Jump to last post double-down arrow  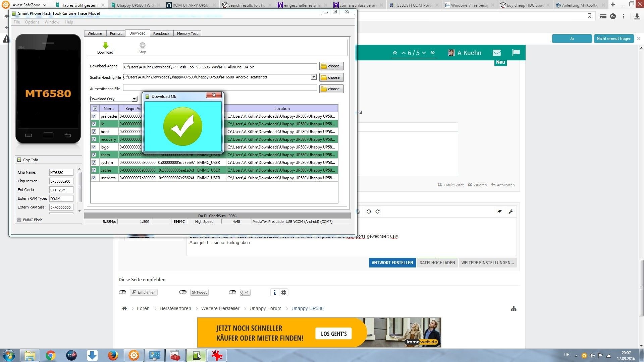(x=433, y=53)
